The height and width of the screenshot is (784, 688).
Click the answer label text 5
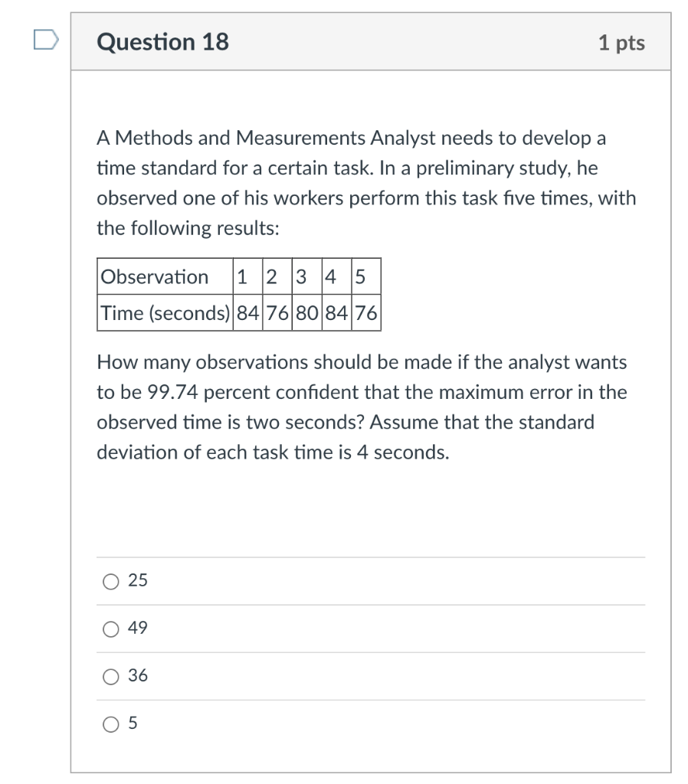tap(132, 722)
